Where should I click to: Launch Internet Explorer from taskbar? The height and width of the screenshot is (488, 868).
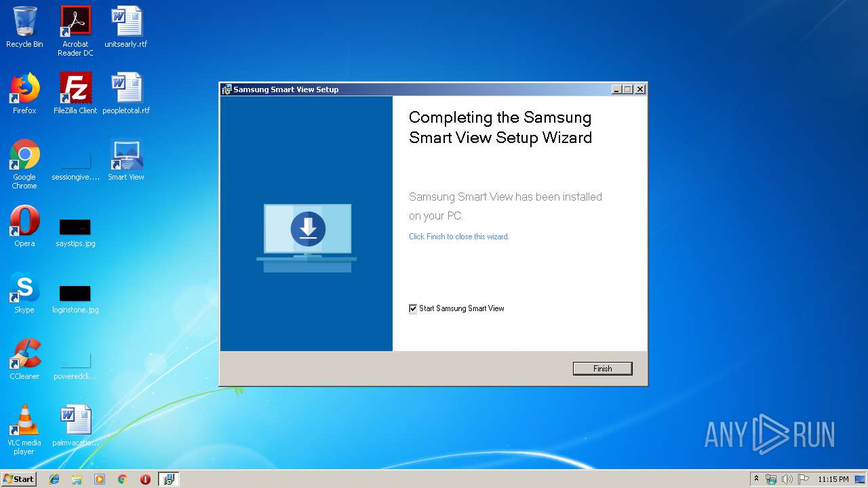tap(54, 479)
